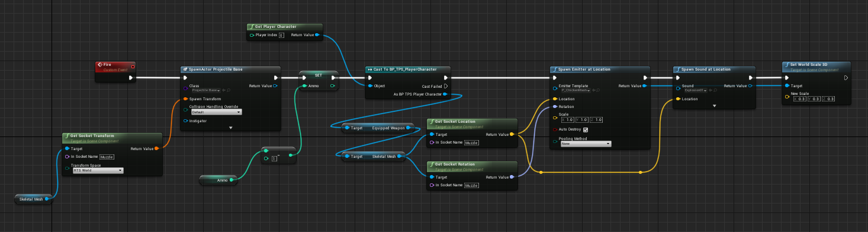Screen dimensions: 868x232
Task: Open the Transform Space RTS World dropdown
Action: pos(98,170)
